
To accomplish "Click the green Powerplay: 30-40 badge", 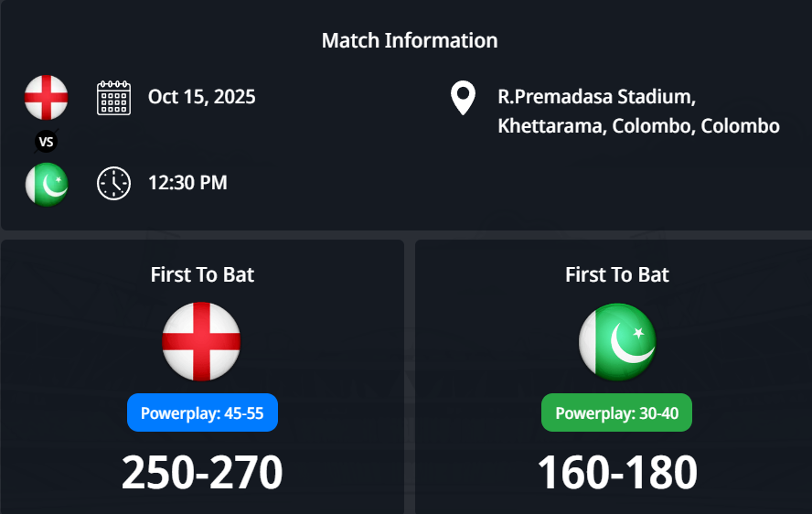I will [617, 412].
